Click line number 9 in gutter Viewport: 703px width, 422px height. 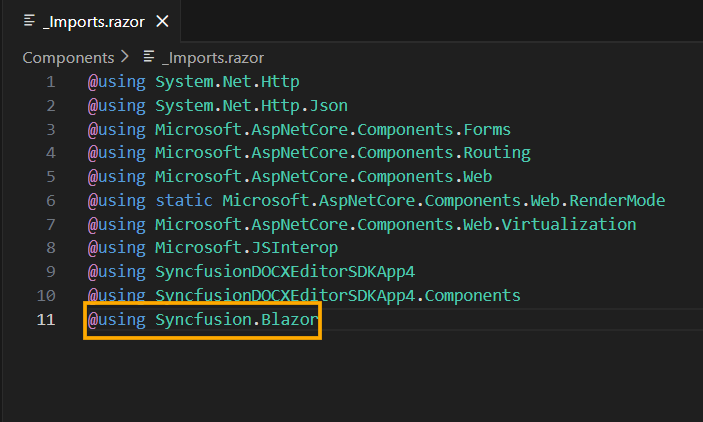[x=51, y=272]
